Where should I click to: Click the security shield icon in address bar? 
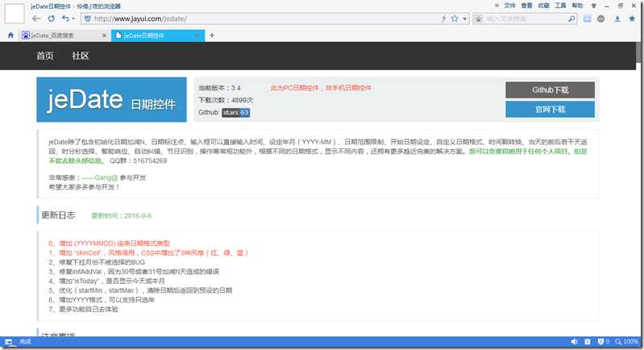point(88,19)
